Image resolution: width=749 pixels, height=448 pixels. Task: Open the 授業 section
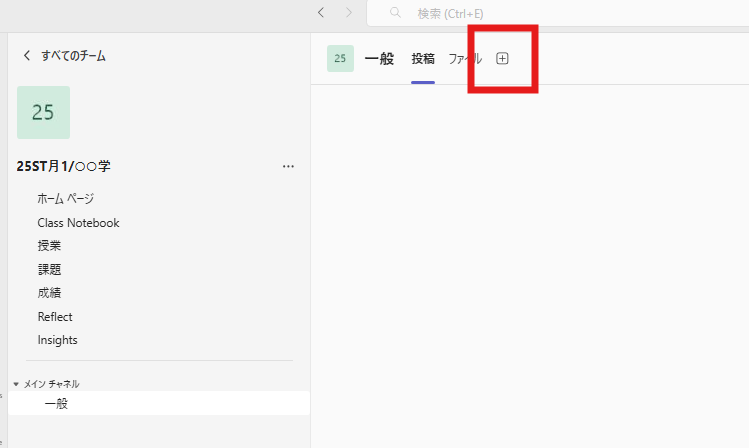point(49,245)
